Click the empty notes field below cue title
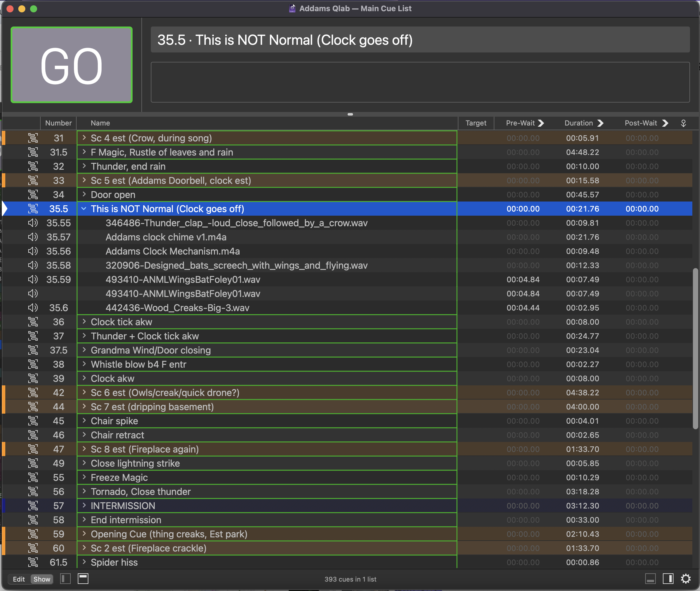The image size is (700, 591). [420, 82]
